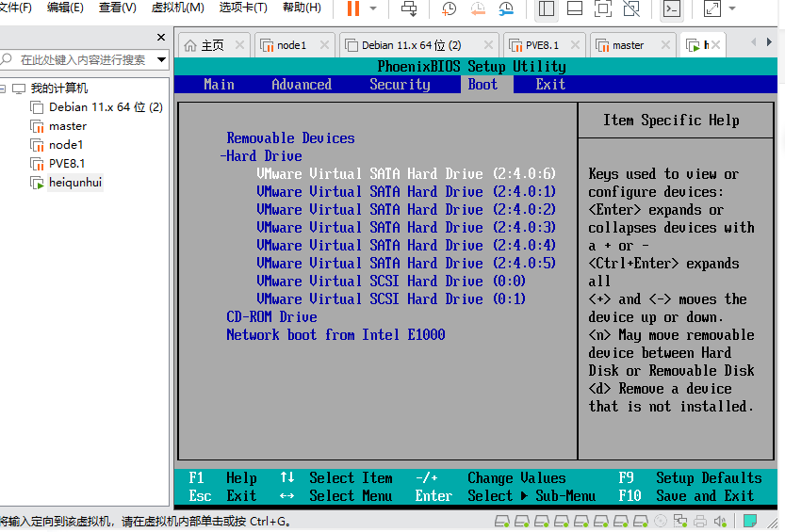785x532 pixels.
Task: Click the library search input field
Action: click(x=85, y=60)
